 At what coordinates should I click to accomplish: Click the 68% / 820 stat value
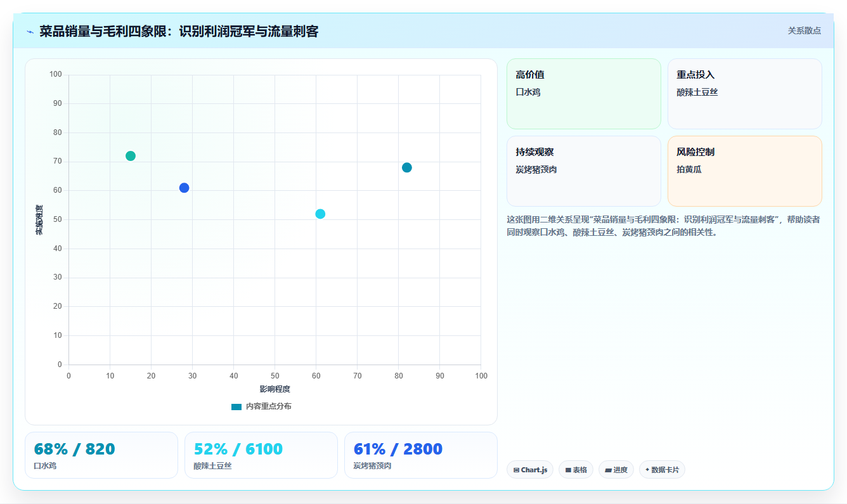pos(75,449)
